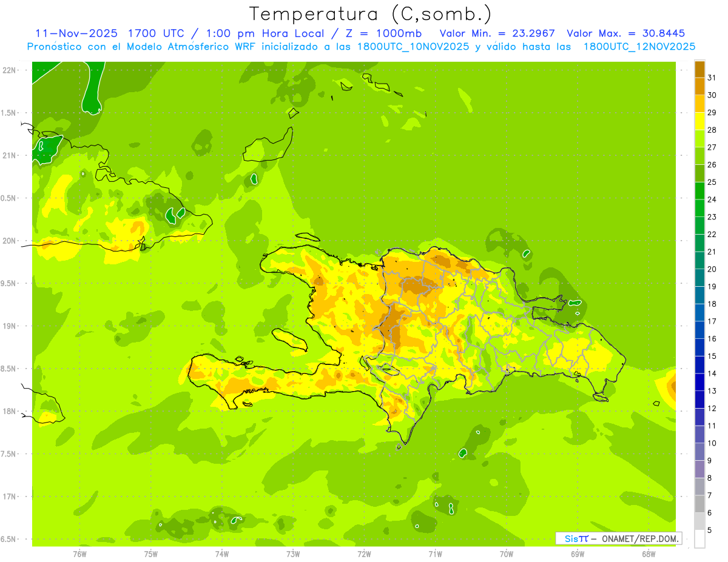
Task: Click the '70W' longitude axis label
Action: tap(507, 554)
